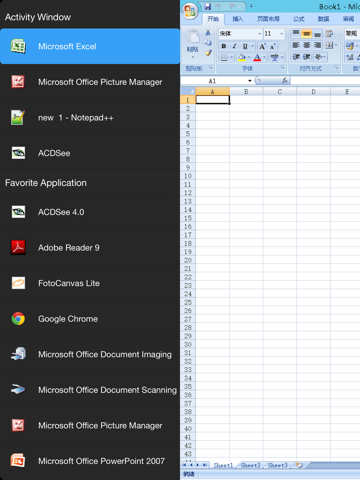This screenshot has height=480, width=360.
Task: Switch to Microsoft Excel in Activity Window
Action: (90, 46)
